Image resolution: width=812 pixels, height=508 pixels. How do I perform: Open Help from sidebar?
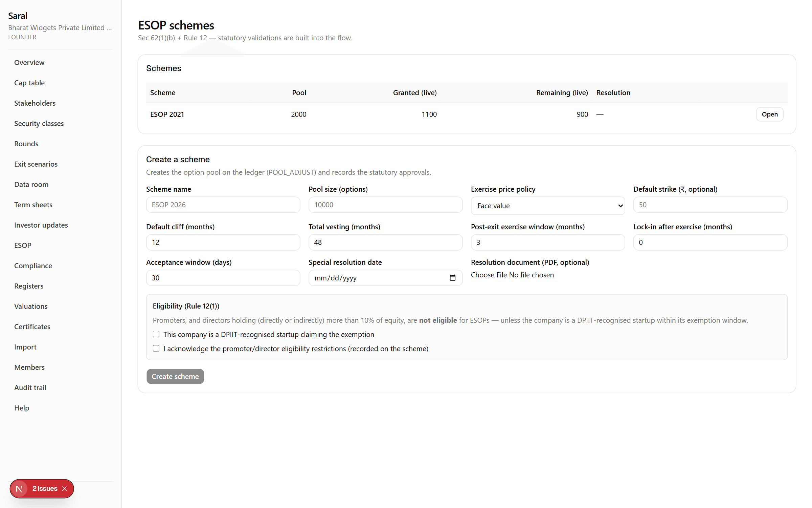pyautogui.click(x=22, y=408)
